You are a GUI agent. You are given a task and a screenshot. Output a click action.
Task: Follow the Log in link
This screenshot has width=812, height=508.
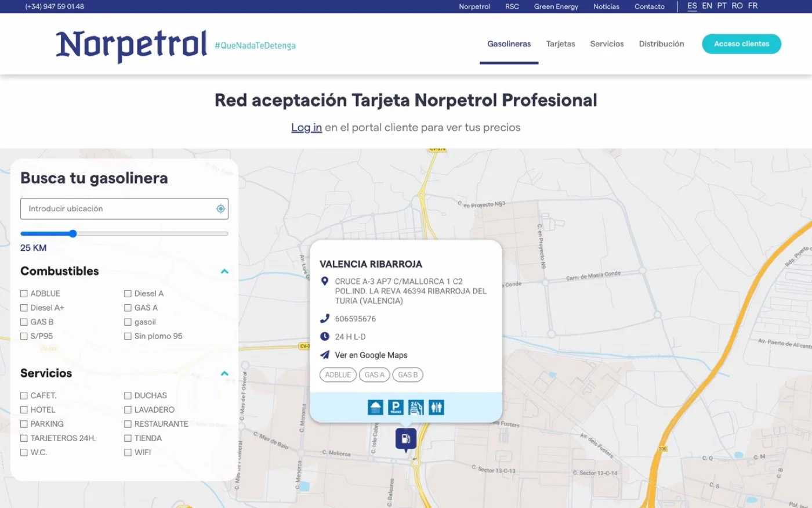[x=306, y=128]
